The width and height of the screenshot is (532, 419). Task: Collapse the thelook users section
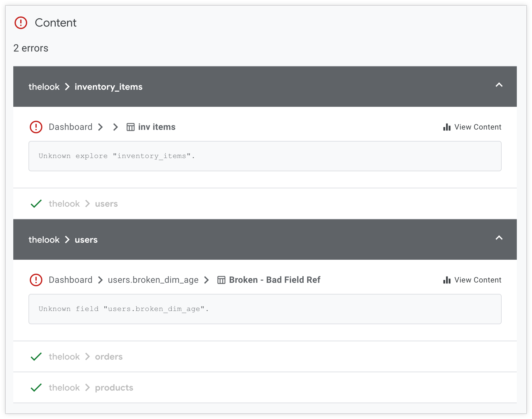point(499,238)
